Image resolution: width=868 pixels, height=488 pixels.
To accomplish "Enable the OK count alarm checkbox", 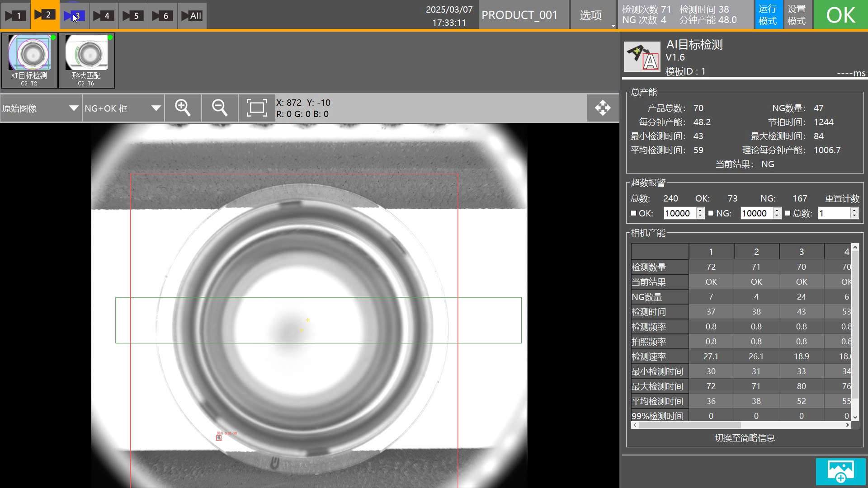I will click(x=633, y=213).
